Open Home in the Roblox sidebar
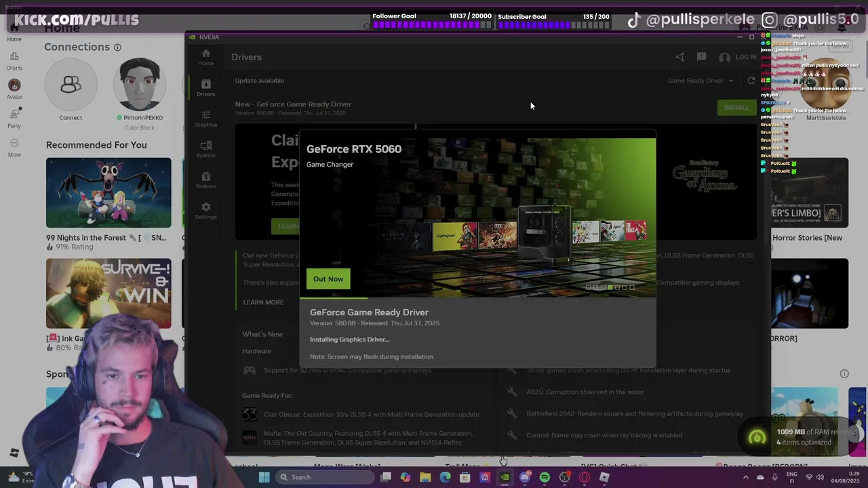The width and height of the screenshot is (868, 488). [14, 33]
